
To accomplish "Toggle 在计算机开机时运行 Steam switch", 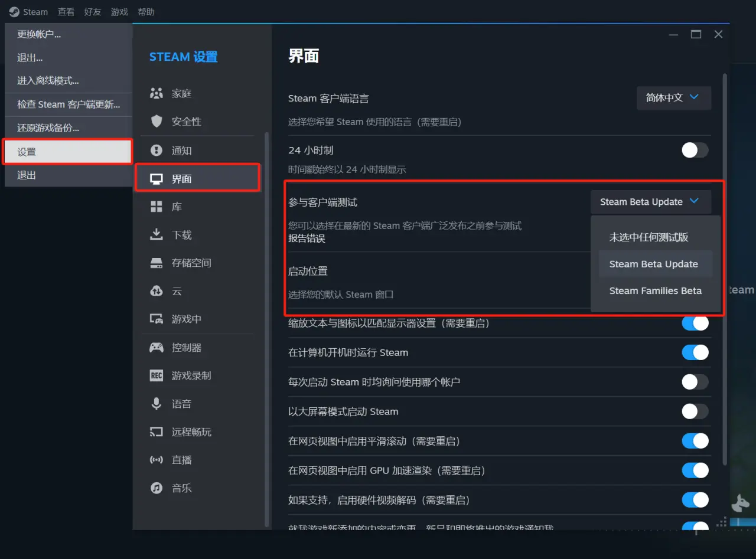I will [x=695, y=352].
